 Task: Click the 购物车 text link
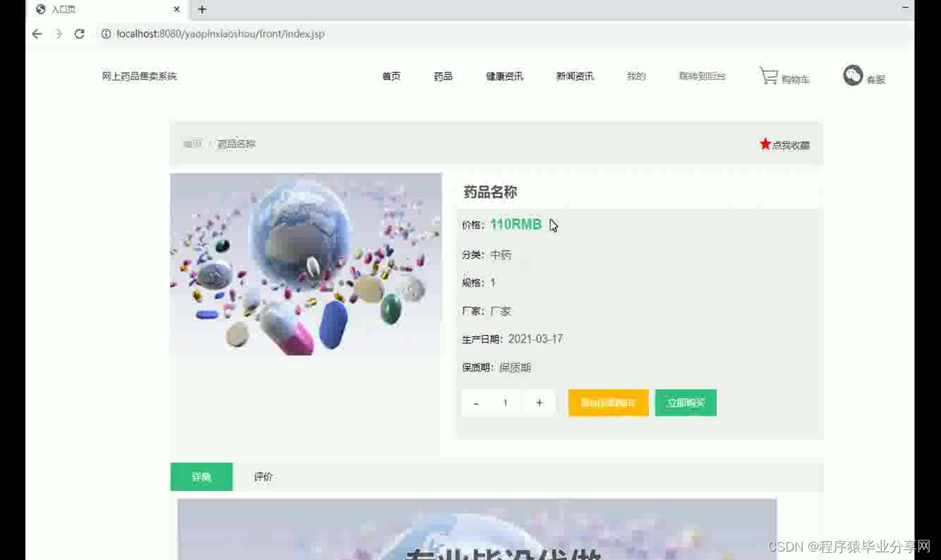tap(796, 80)
